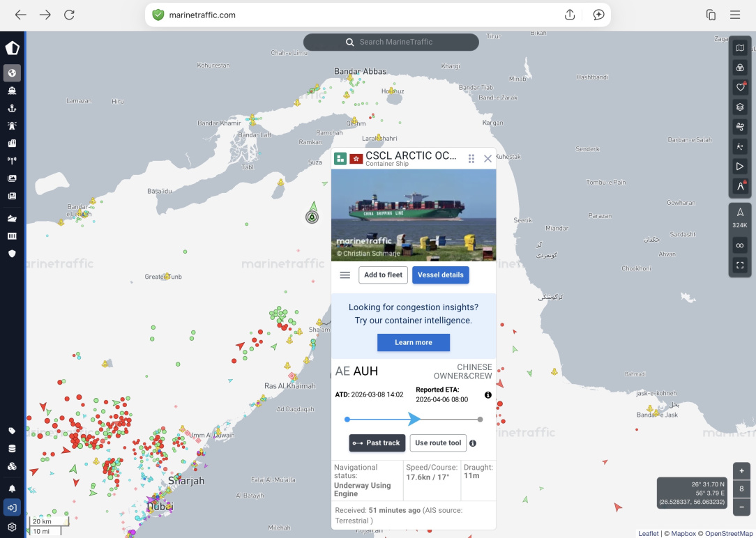This screenshot has width=756, height=538.
Task: Click the Leaflet attribution link
Action: (x=648, y=533)
